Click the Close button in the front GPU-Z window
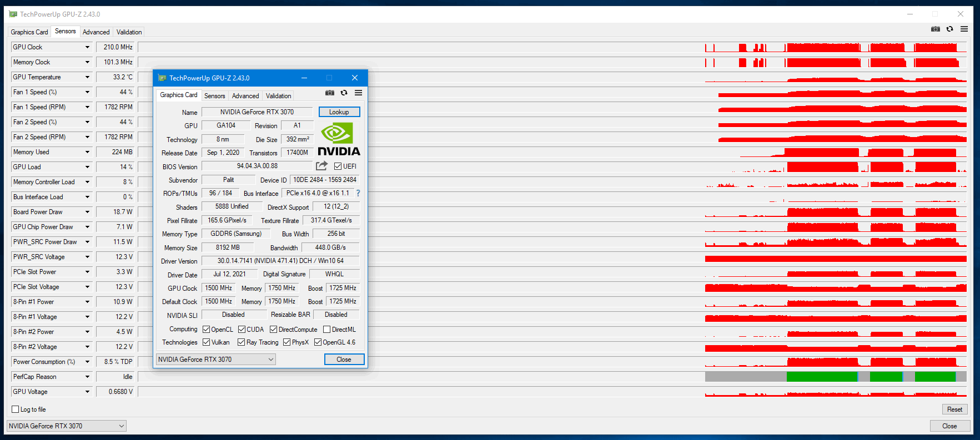 pos(344,359)
